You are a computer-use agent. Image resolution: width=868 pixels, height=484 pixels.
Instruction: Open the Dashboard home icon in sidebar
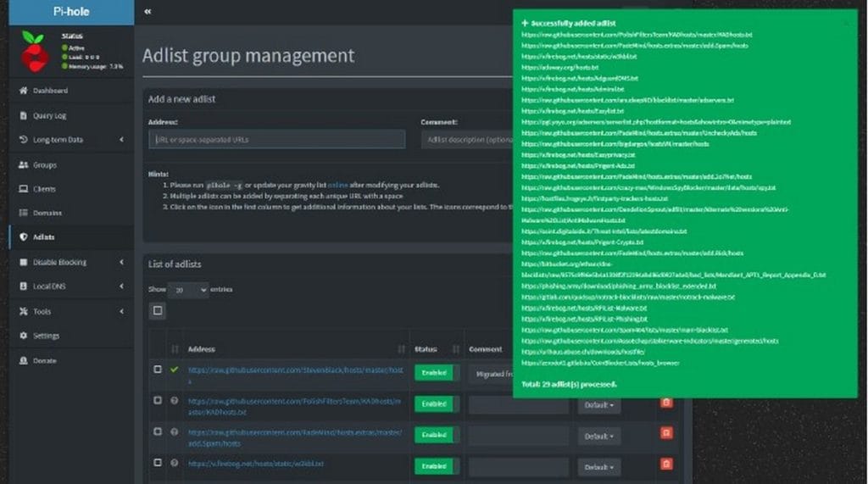tap(23, 90)
